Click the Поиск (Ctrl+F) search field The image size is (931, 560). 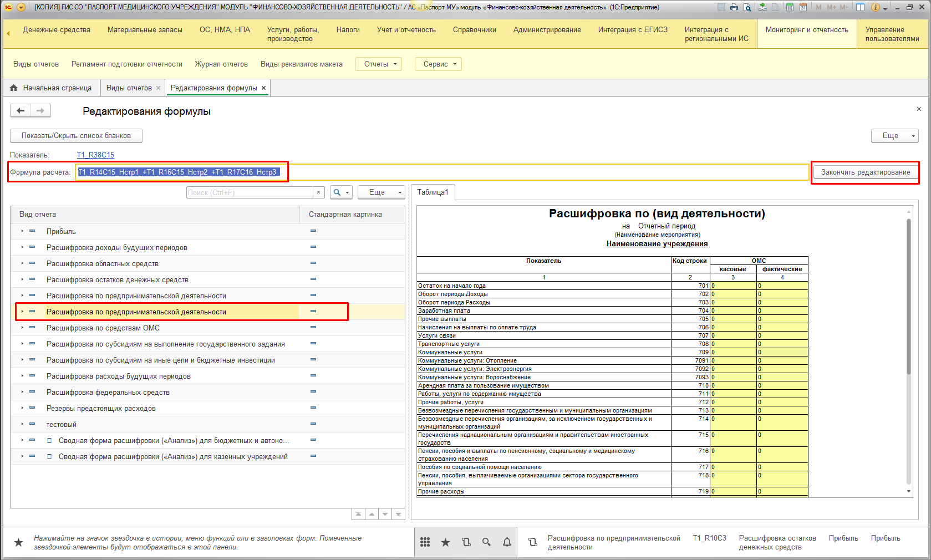[250, 192]
